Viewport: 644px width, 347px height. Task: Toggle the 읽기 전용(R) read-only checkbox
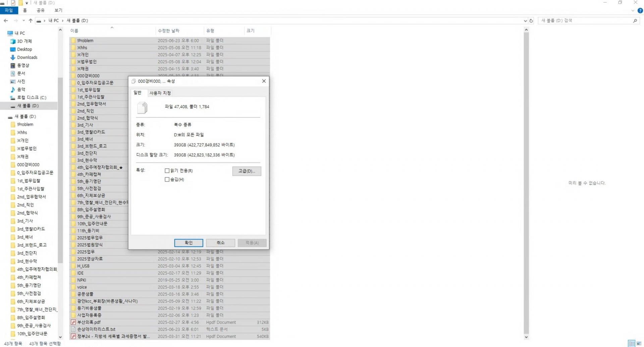pyautogui.click(x=167, y=171)
